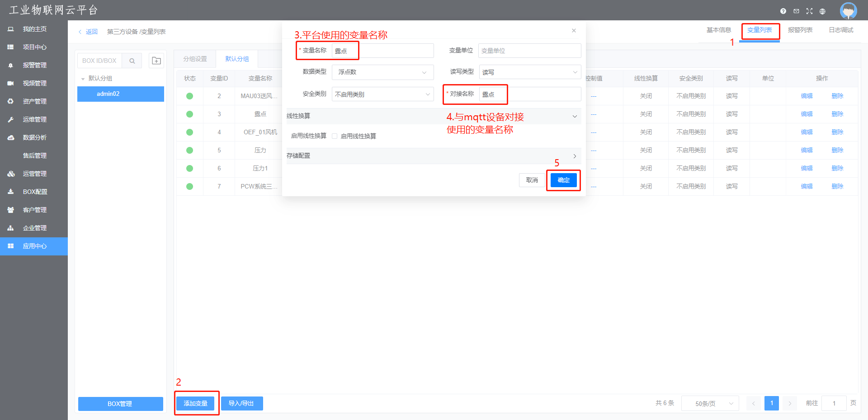Click the 添加变量 button

pyautogui.click(x=195, y=403)
